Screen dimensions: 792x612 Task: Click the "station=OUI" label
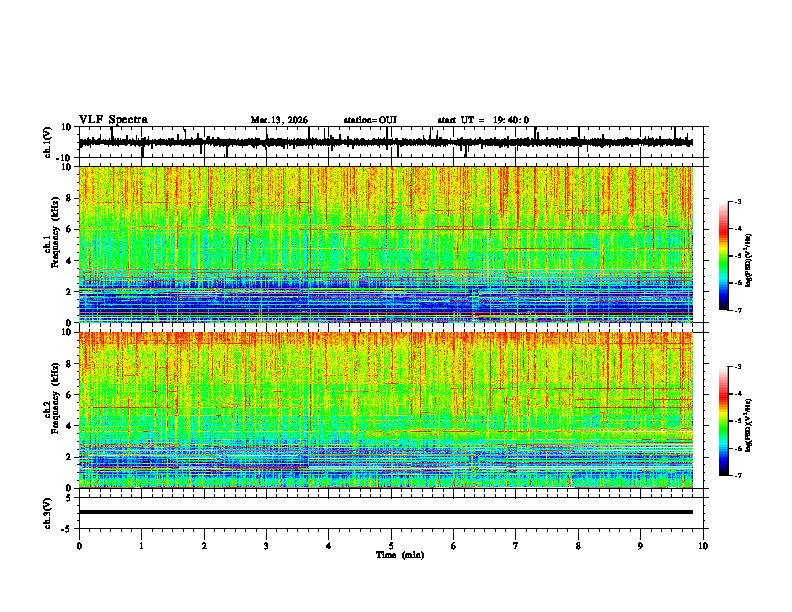click(370, 120)
